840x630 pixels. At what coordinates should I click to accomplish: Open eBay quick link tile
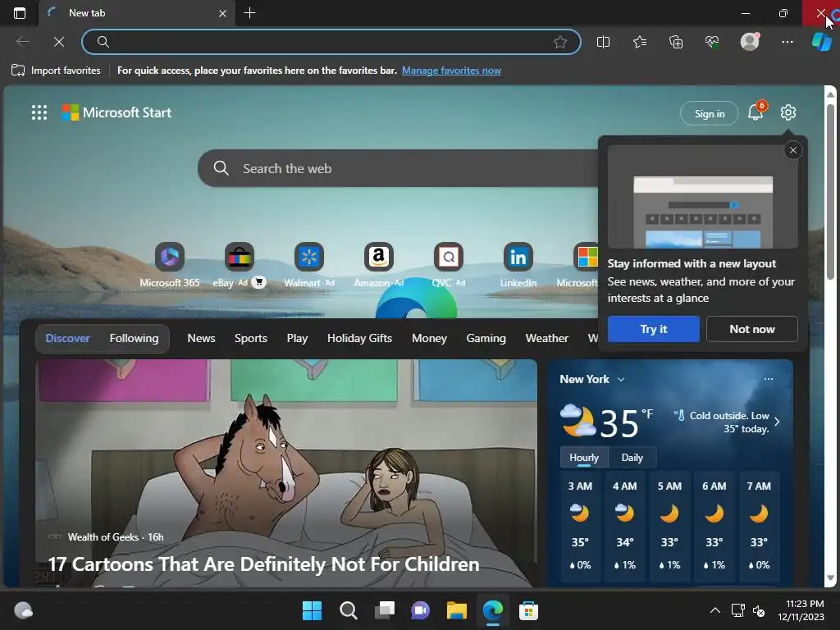pyautogui.click(x=239, y=265)
